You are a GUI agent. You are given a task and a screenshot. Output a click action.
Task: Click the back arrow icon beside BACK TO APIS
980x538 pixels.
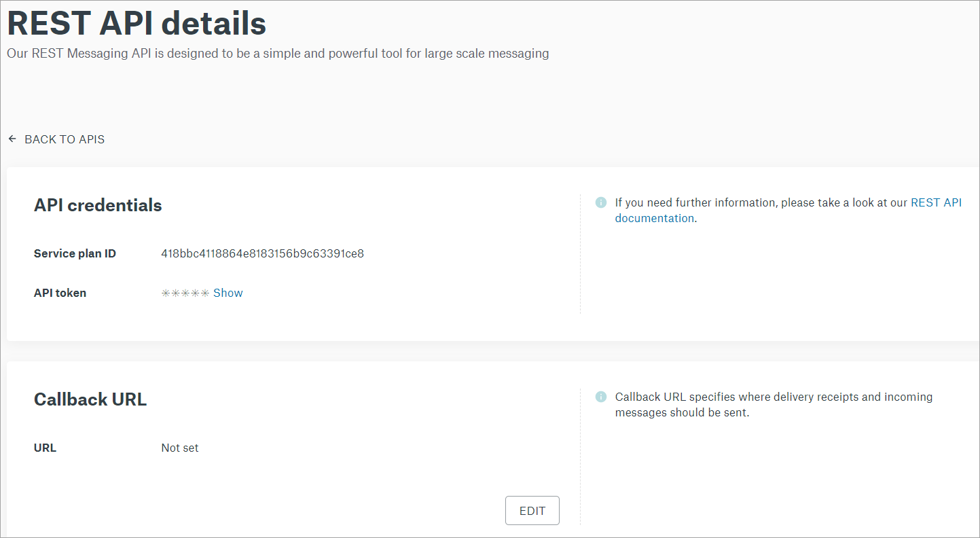pos(12,139)
